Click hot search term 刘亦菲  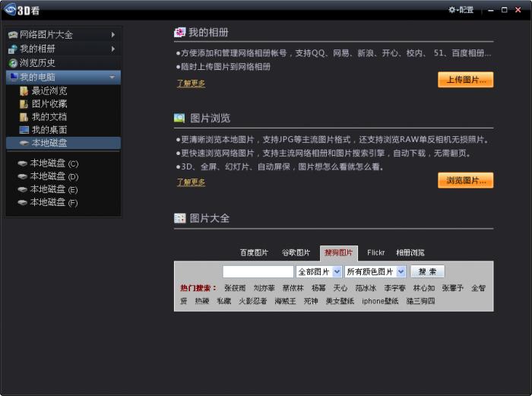tap(264, 288)
